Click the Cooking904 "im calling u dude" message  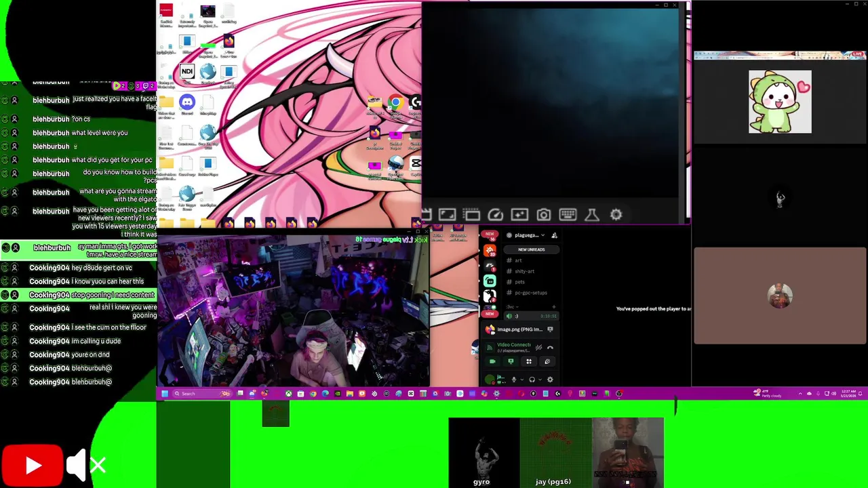point(79,341)
